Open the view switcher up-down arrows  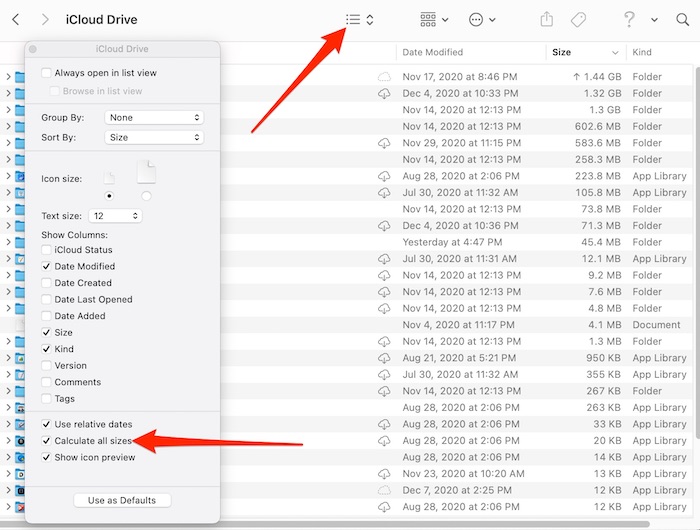pyautogui.click(x=370, y=20)
